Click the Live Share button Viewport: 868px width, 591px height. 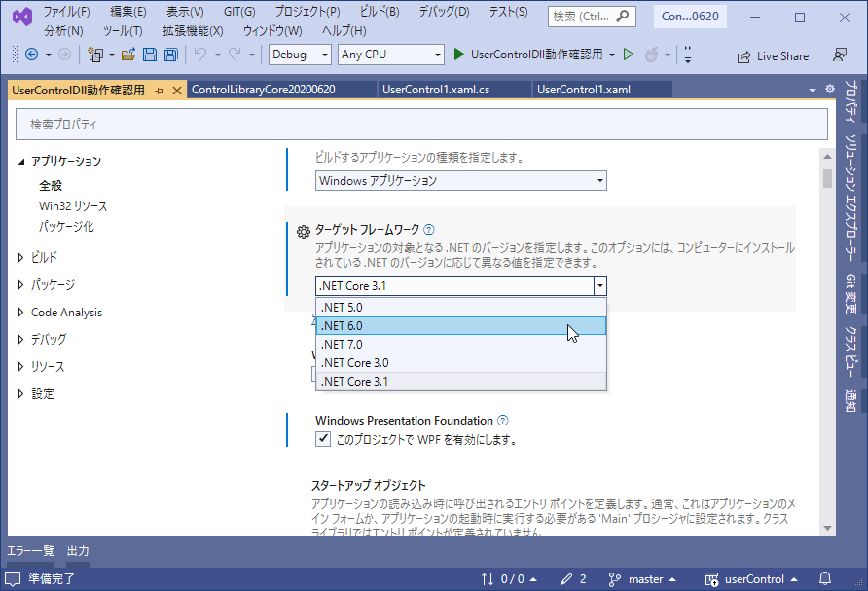click(x=773, y=56)
